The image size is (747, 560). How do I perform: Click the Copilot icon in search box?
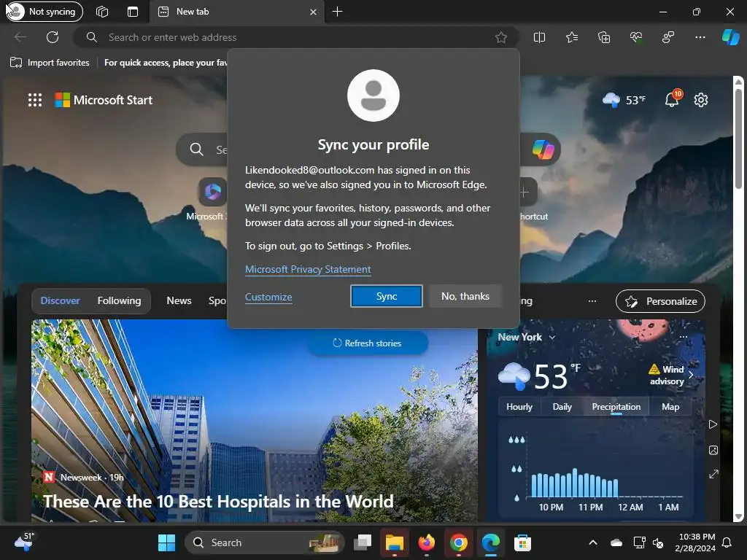coord(543,149)
